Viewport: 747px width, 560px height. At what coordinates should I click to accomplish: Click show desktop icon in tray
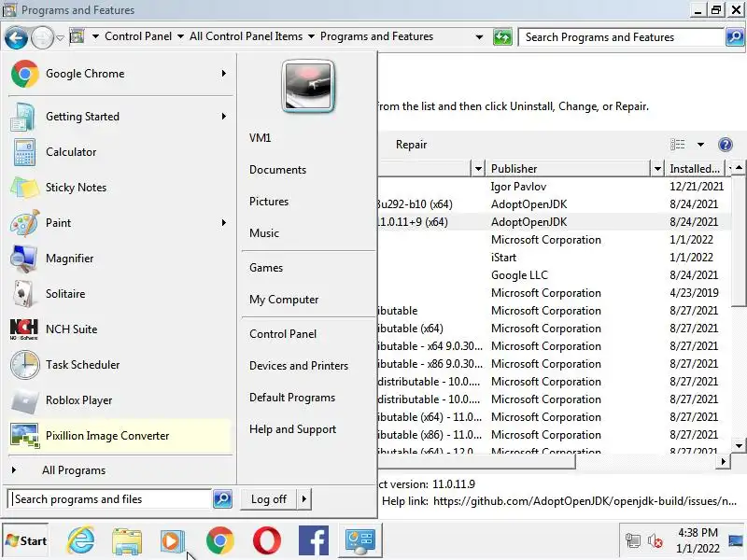click(736, 540)
